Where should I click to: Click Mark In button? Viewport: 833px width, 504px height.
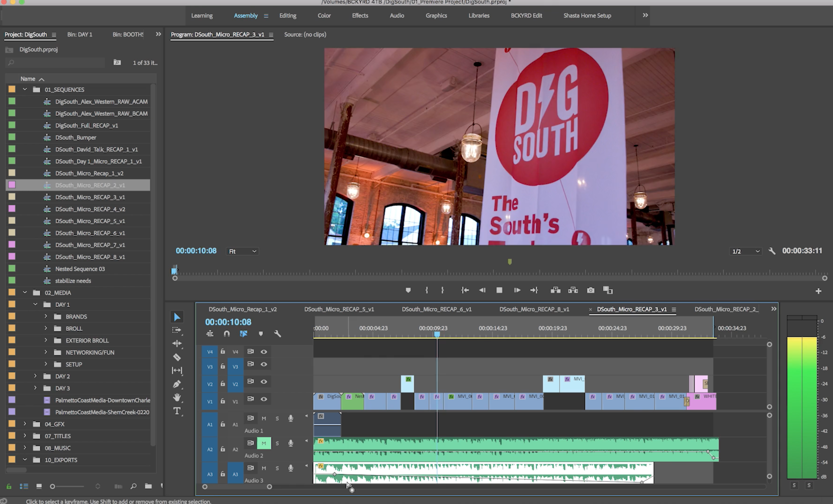426,290
